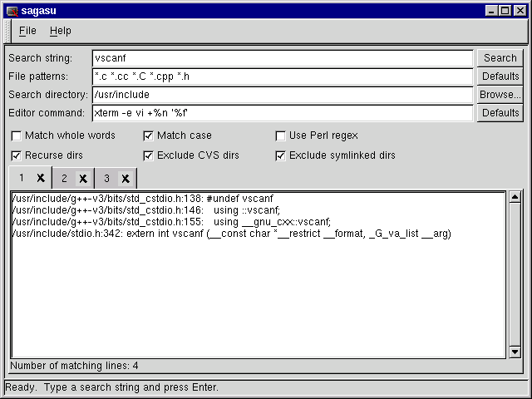Reset file patterns with Defaults button

pos(500,76)
